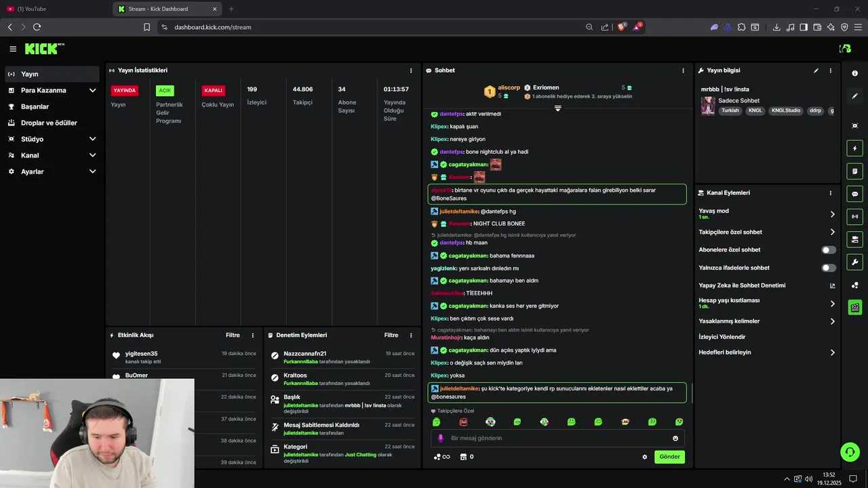Click yigitesen35 in activity feed
The height and width of the screenshot is (488, 868).
[x=141, y=354]
